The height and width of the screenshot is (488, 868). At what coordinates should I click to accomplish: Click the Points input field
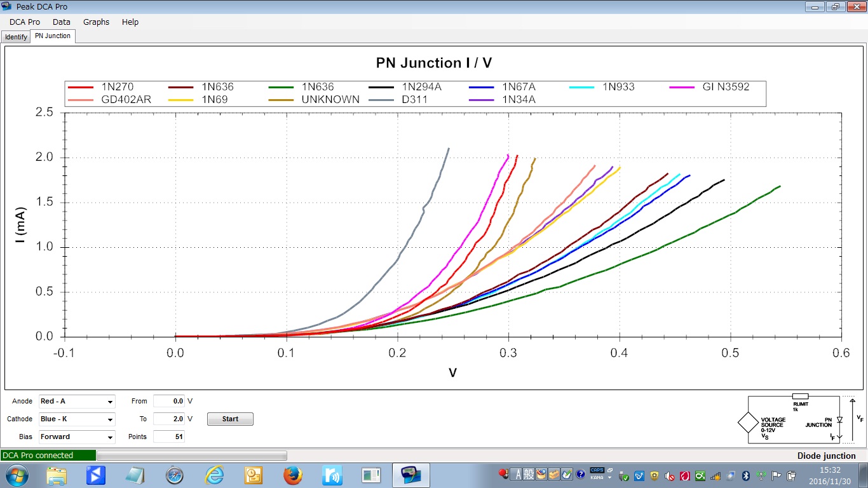coord(169,437)
